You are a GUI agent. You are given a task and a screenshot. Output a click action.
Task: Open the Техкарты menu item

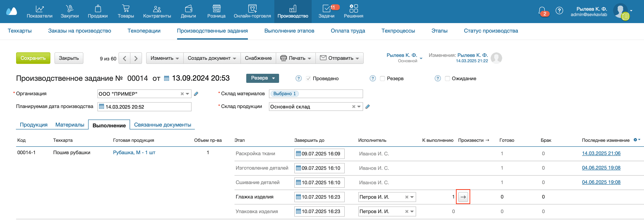click(x=20, y=31)
